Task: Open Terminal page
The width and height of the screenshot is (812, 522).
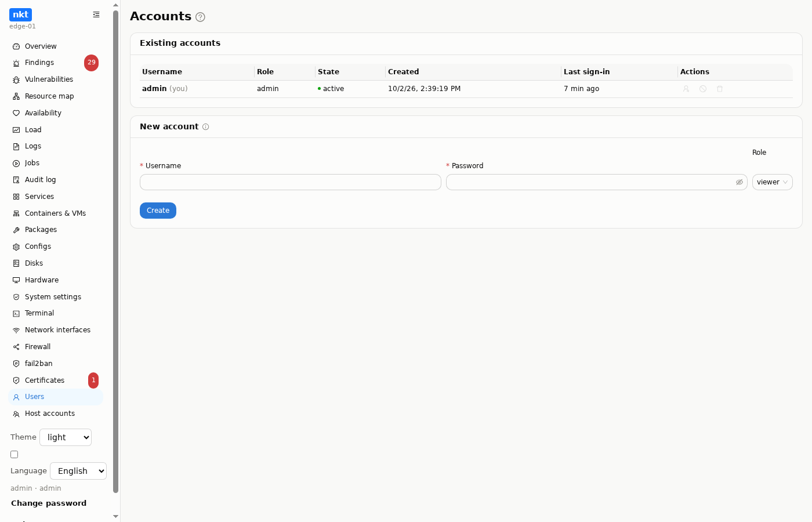Action: (x=56, y=313)
